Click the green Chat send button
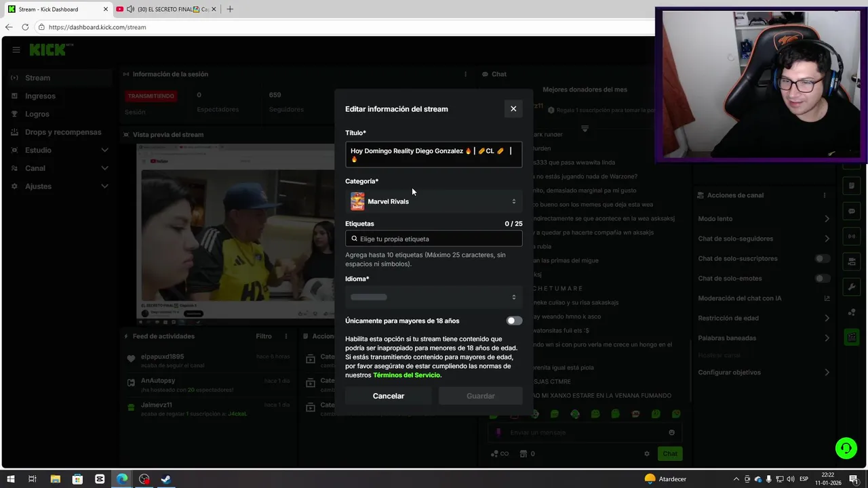 pos(669,453)
